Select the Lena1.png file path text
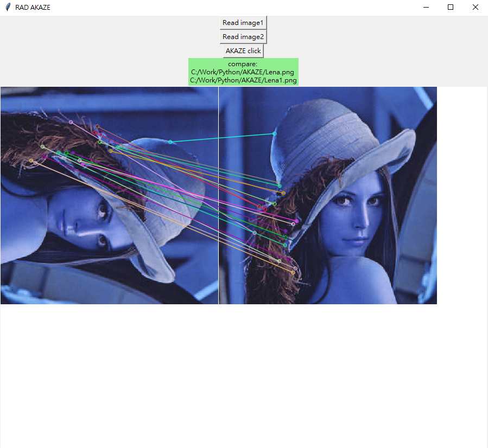Image resolution: width=488 pixels, height=448 pixels. (x=243, y=79)
